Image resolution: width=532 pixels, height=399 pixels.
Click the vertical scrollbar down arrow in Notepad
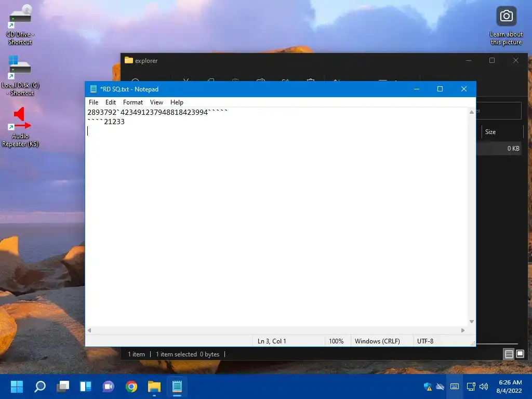point(472,322)
